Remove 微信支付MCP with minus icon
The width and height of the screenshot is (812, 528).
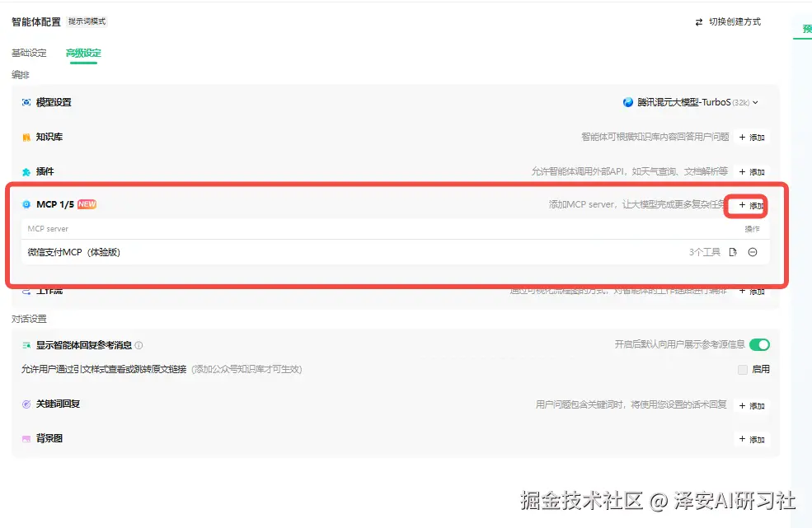coord(753,252)
